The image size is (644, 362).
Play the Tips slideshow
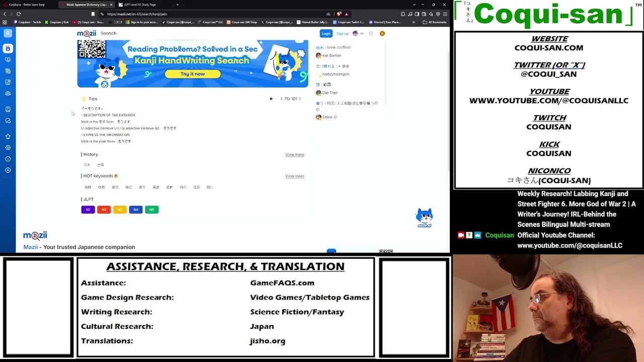pos(271,99)
